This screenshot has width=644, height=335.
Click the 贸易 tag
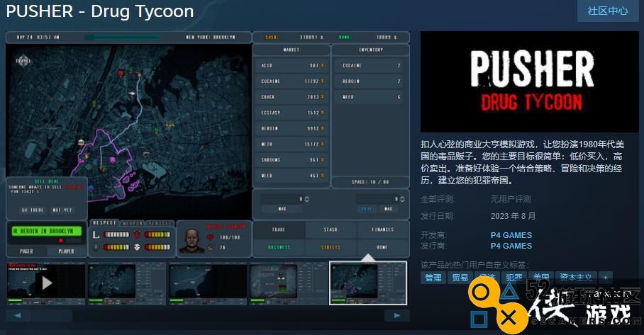point(460,278)
